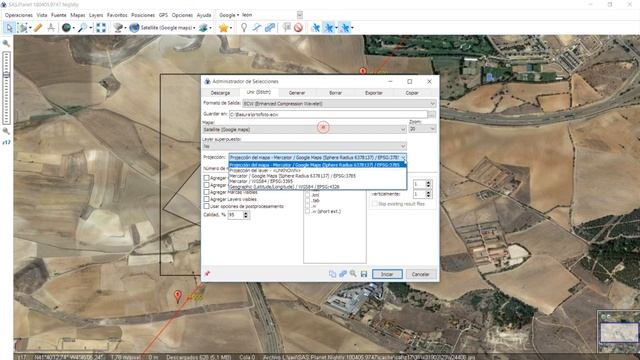Screen dimensions: 640x360
Task: Click the dark globe source icon
Action: (66, 27)
